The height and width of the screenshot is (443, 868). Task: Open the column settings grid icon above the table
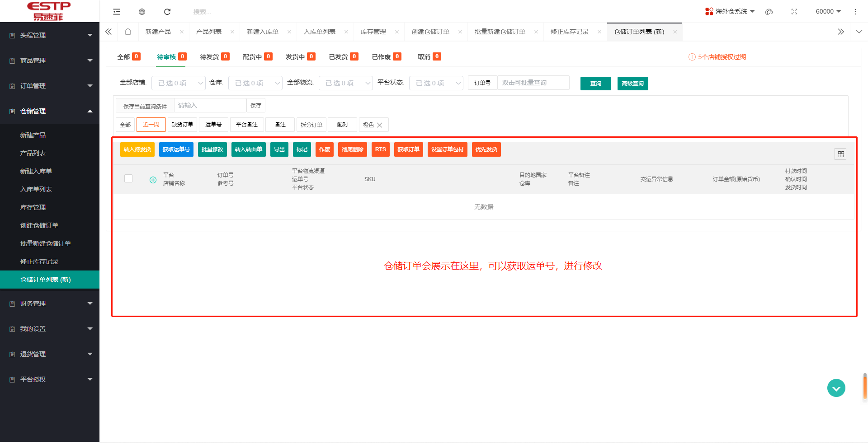(x=840, y=154)
